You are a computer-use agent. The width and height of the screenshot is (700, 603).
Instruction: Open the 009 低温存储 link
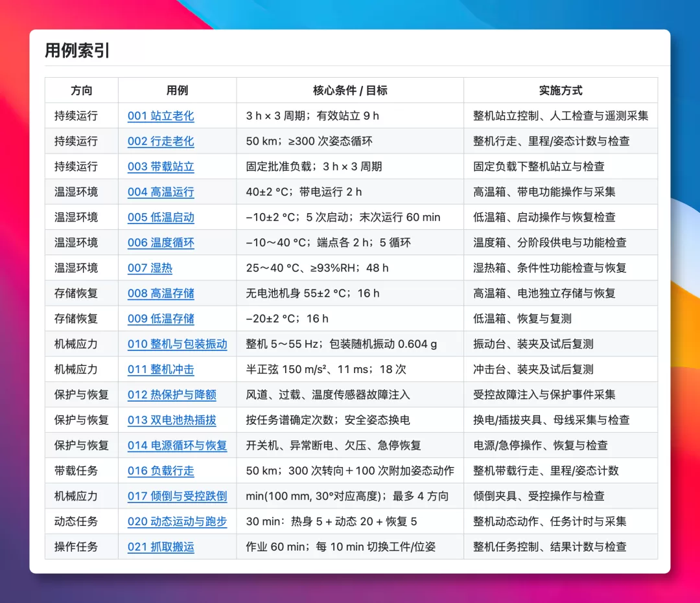tap(161, 319)
